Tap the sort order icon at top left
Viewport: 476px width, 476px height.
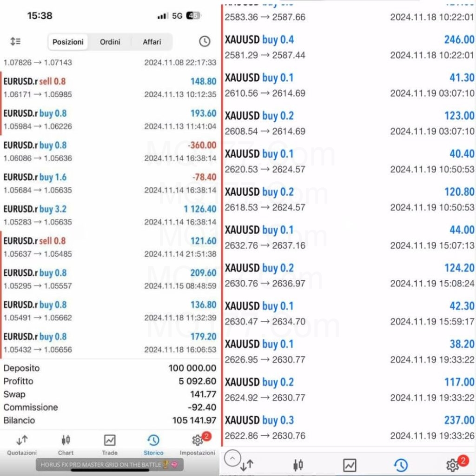pos(15,41)
